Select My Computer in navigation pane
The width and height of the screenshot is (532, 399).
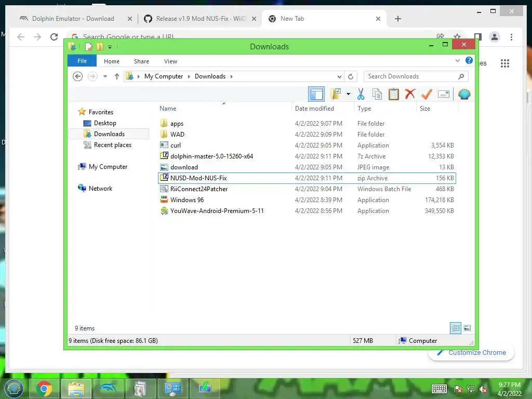(x=108, y=167)
